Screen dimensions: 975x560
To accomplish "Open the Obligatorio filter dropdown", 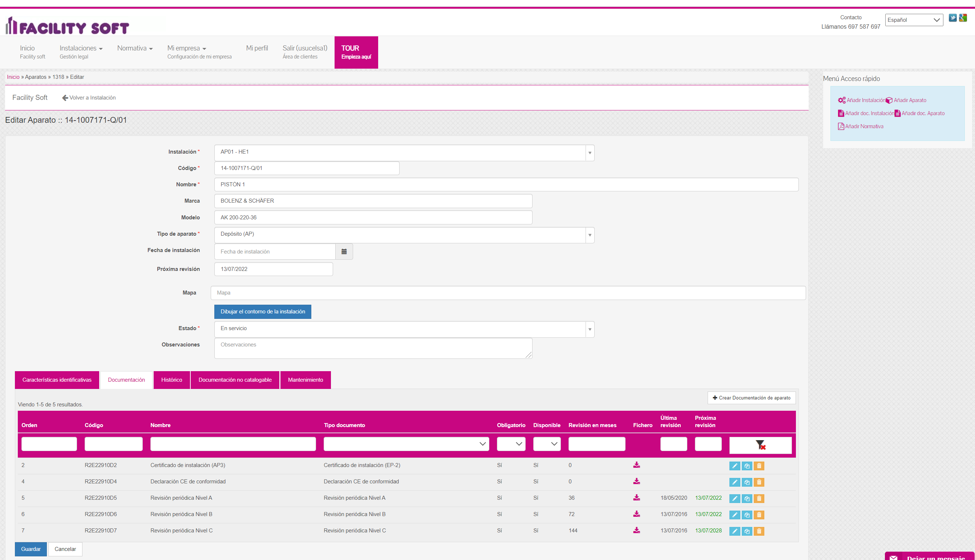I will 511,444.
